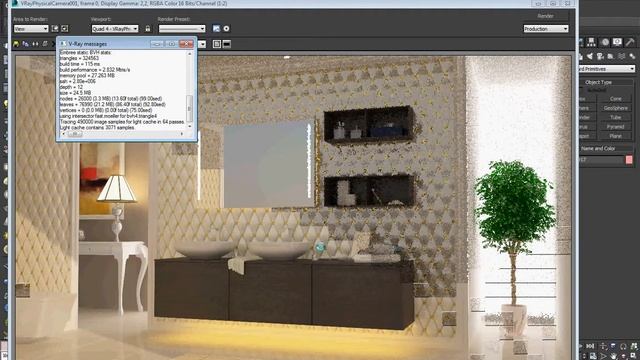Viewport: 640px width, 360px height.
Task: Click the Render button
Action: [x=545, y=16]
